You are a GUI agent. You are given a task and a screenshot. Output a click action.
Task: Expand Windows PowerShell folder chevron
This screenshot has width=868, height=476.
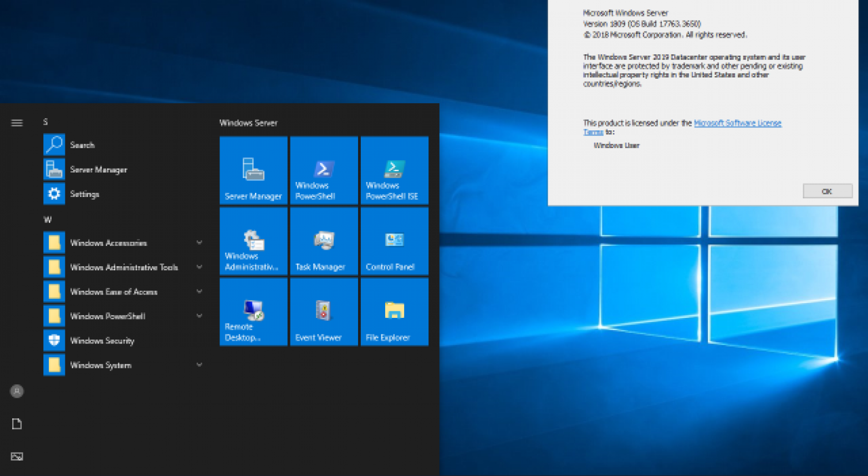coord(200,316)
